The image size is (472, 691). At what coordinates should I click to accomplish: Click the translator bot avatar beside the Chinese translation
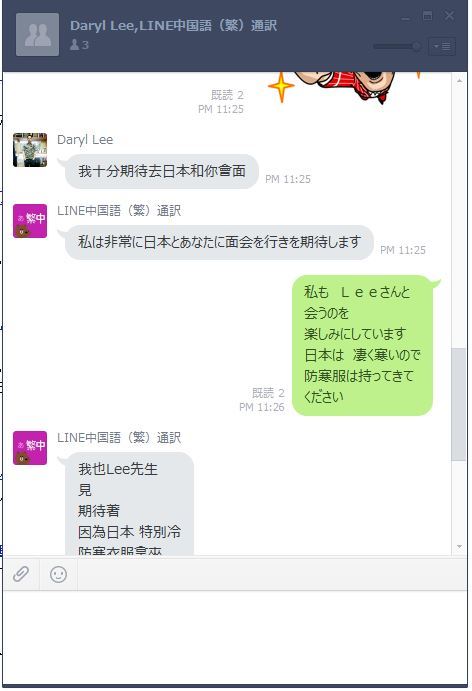click(x=30, y=448)
